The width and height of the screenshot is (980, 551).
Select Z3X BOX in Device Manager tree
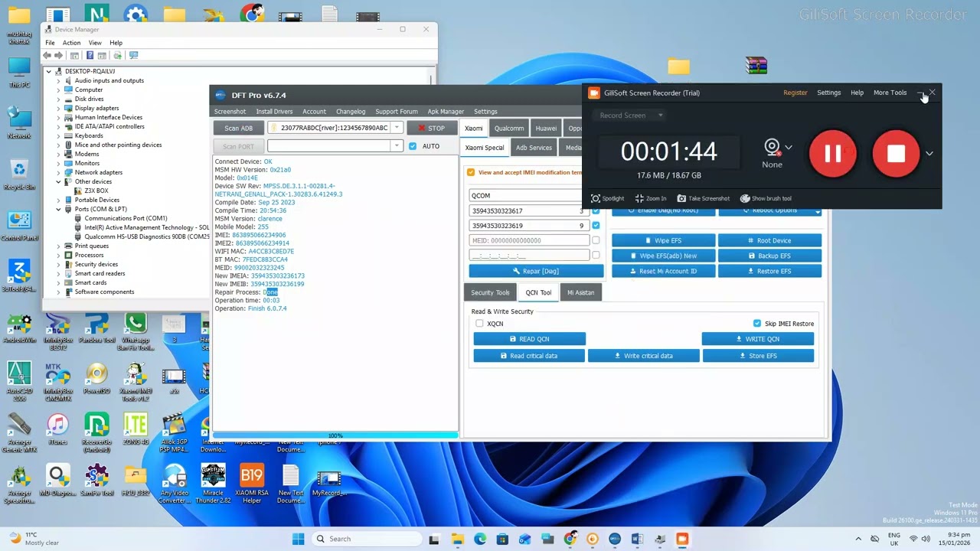(96, 191)
